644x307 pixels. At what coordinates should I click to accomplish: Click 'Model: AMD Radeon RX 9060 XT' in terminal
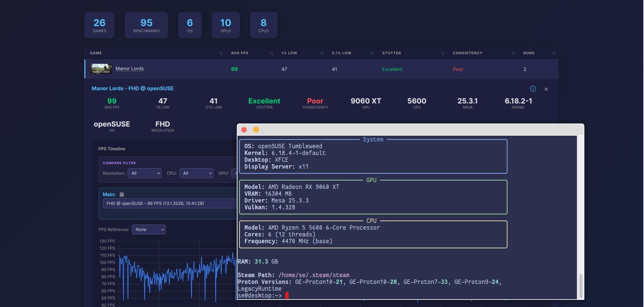[x=292, y=187]
